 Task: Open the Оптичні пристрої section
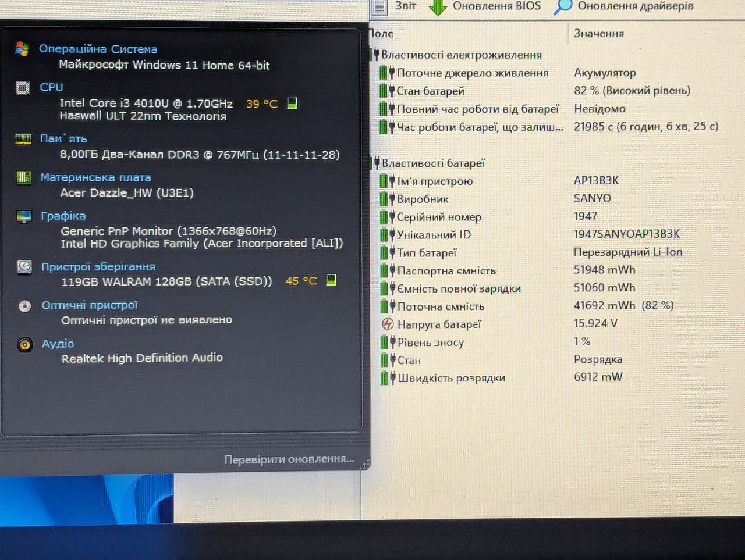pos(90,305)
